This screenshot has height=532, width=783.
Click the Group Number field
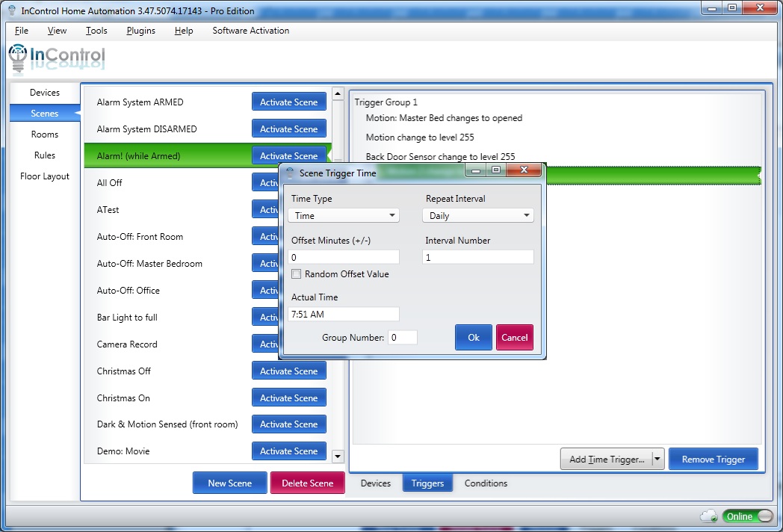coord(402,338)
